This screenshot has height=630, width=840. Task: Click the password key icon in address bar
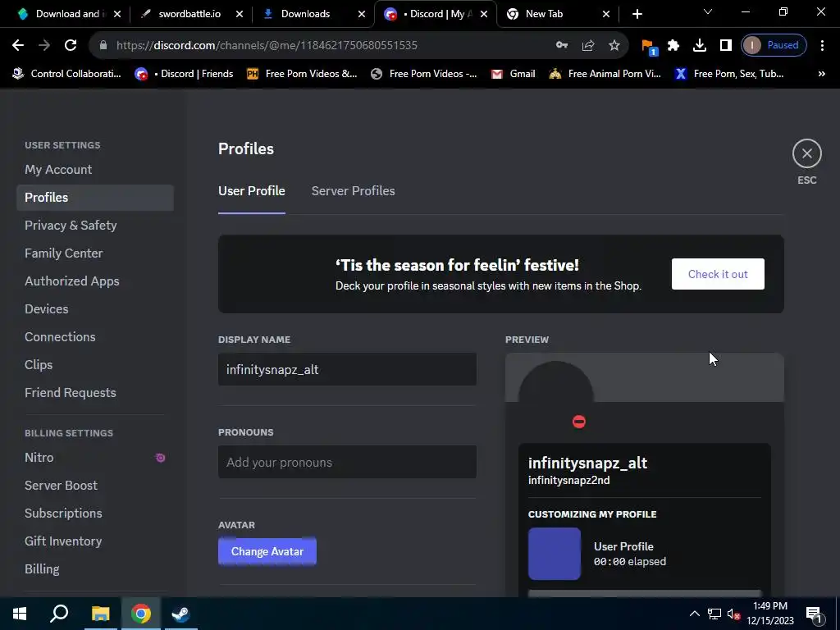tap(561, 46)
